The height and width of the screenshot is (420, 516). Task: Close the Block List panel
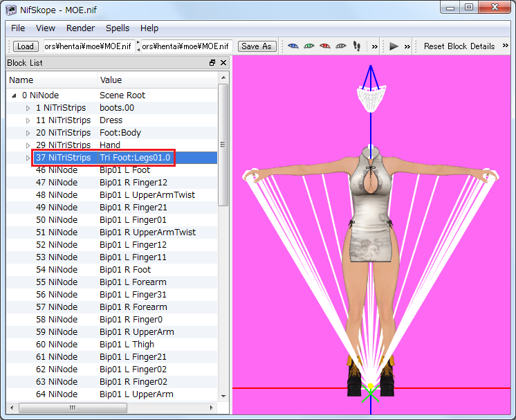223,62
